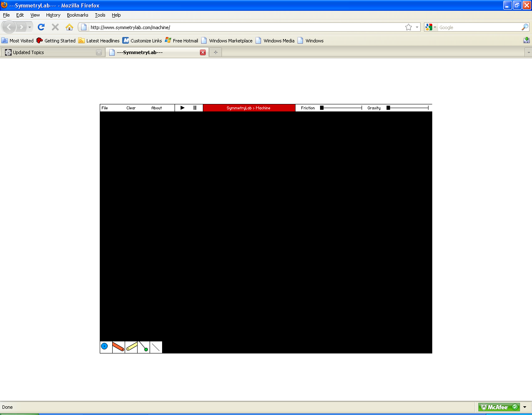Close the SymmetryLab tab
Viewport: 532px width, 415px height.
pos(203,52)
